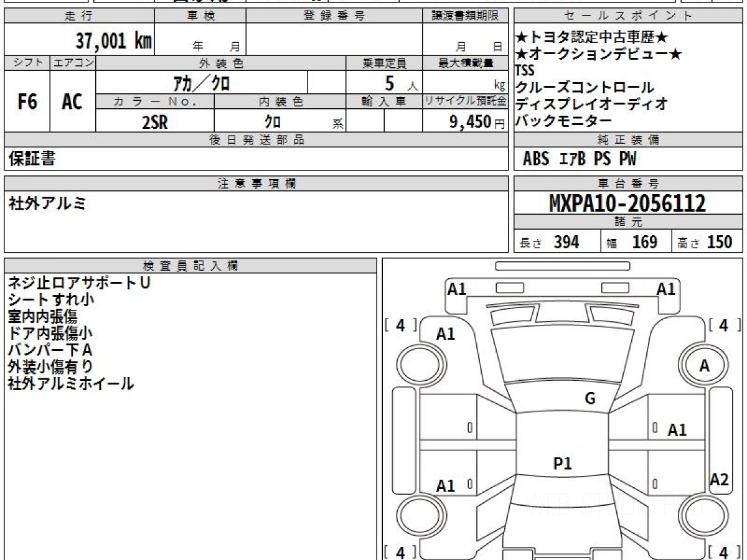Select the wheel circle marked A
Image resolution: width=747 pixels, height=560 pixels.
(703, 366)
